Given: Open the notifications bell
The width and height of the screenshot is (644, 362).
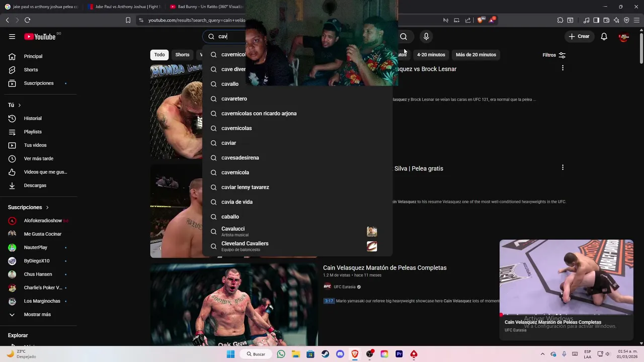Looking at the screenshot, I should (x=604, y=36).
